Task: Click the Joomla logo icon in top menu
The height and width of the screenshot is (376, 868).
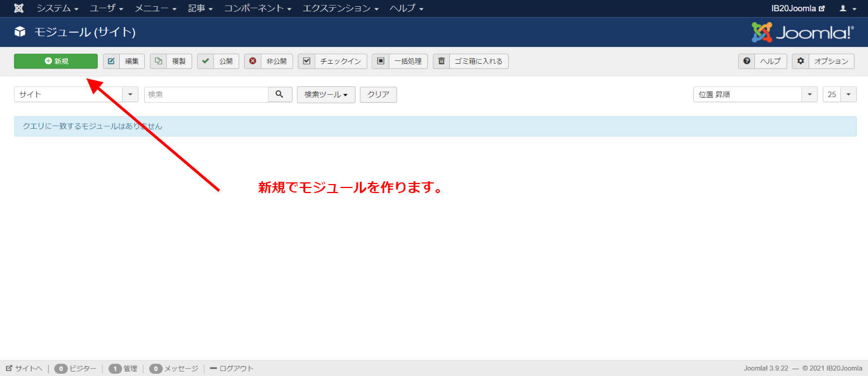Action: click(19, 8)
